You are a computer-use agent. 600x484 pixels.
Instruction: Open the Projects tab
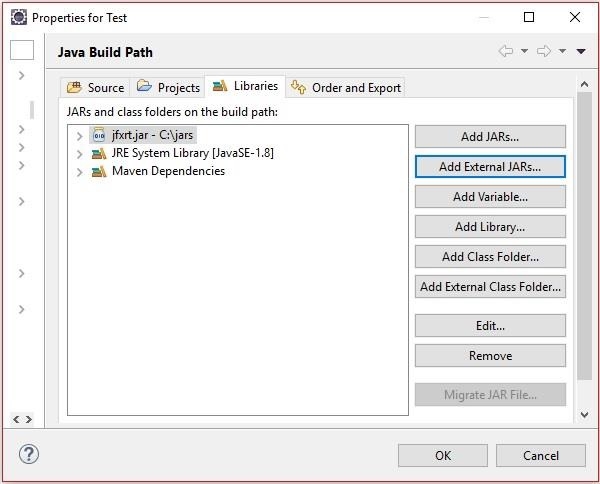coord(169,88)
